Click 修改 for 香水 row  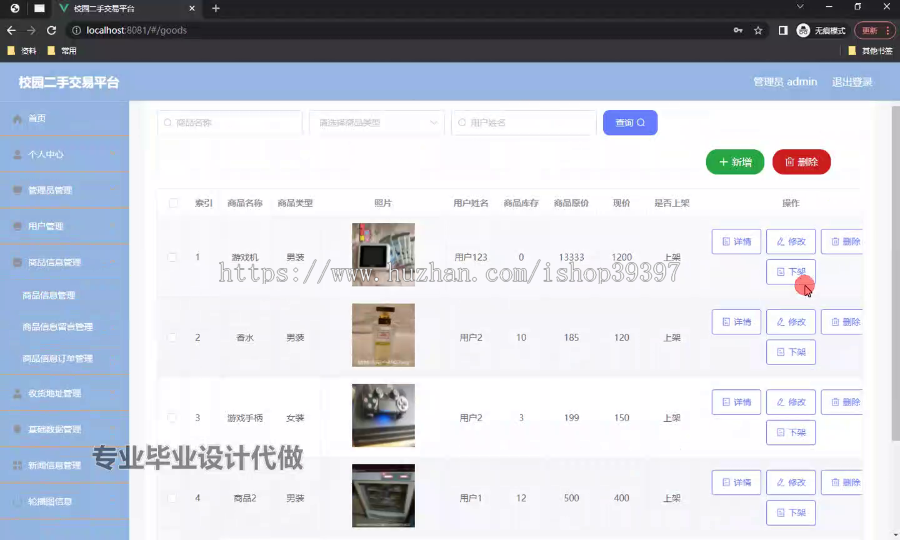[790, 322]
